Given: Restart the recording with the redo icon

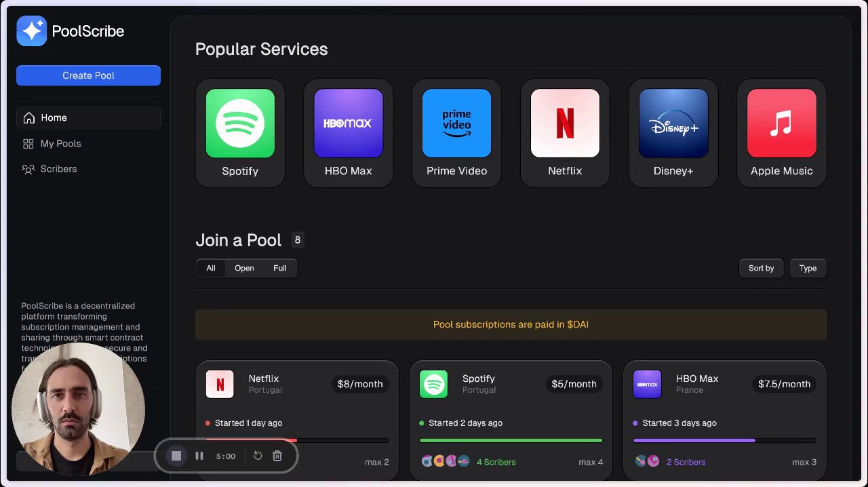Looking at the screenshot, I should click(258, 456).
